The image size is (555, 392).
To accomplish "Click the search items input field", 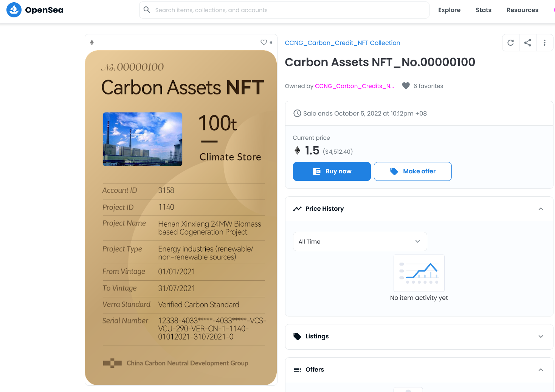I will coord(284,10).
